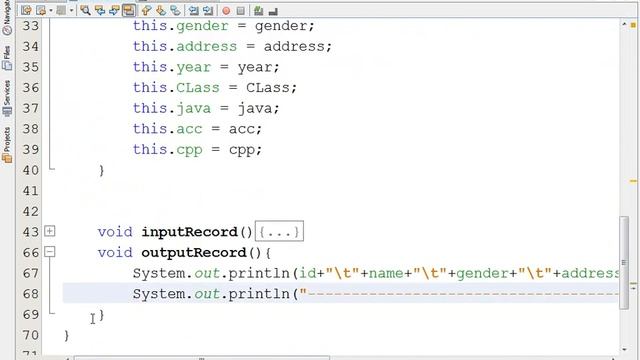
Task: Click the vertical scrollbar up arrow
Action: pyautogui.click(x=624, y=24)
